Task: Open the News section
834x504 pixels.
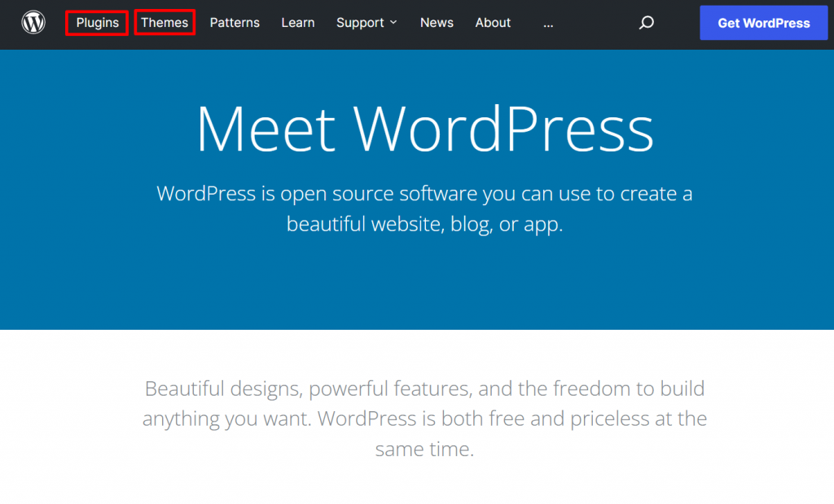Action: 437,22
